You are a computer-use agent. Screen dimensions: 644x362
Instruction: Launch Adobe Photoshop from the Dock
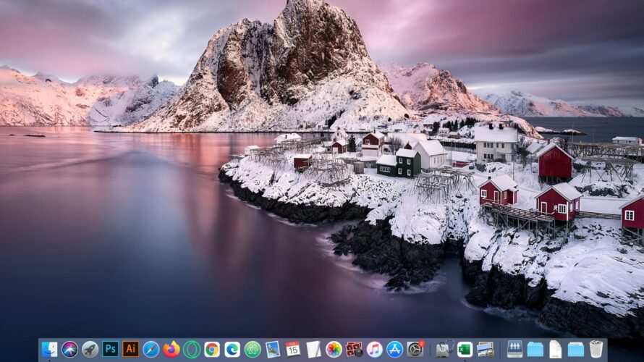tap(111, 349)
